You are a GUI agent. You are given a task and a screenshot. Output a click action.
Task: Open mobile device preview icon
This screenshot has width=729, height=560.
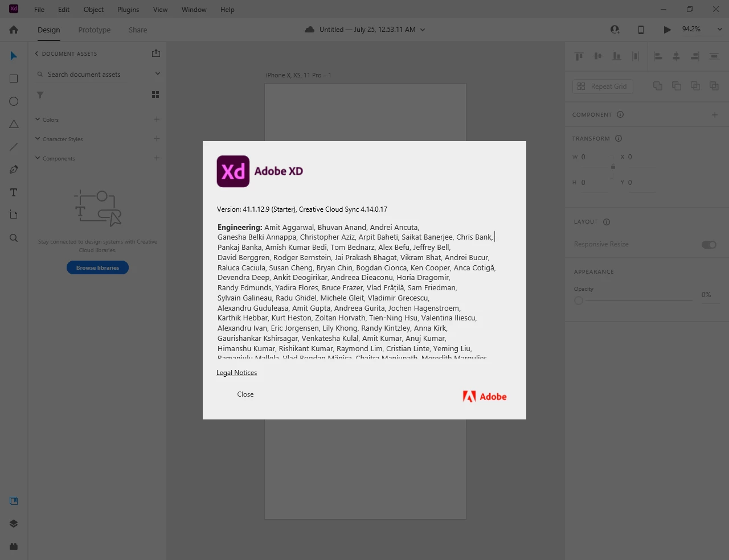(641, 30)
